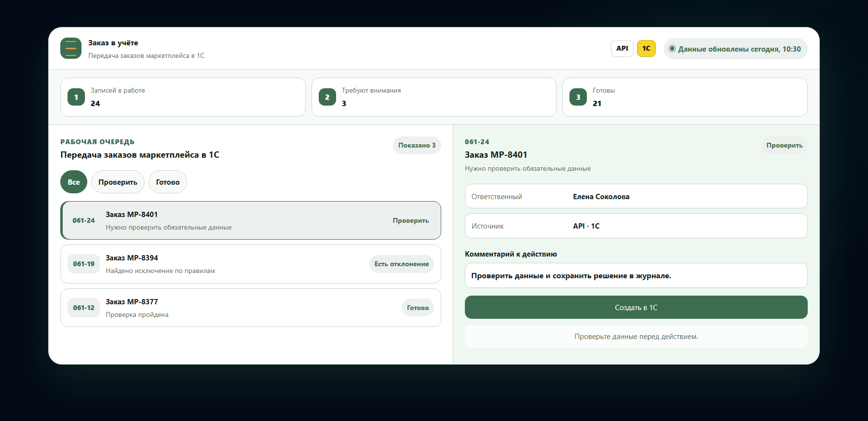This screenshot has width=868, height=421.
Task: Open the Заказ MP-8377 queue row
Action: click(251, 308)
